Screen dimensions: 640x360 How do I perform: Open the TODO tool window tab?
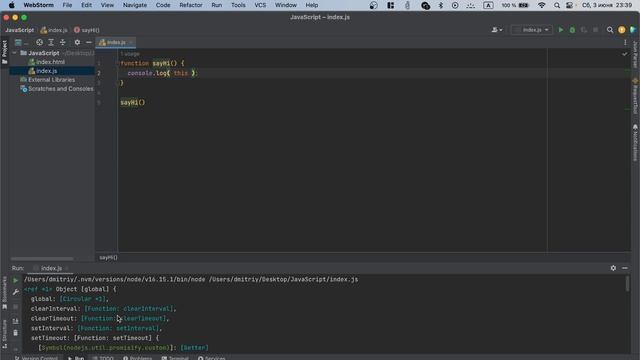click(x=103, y=358)
